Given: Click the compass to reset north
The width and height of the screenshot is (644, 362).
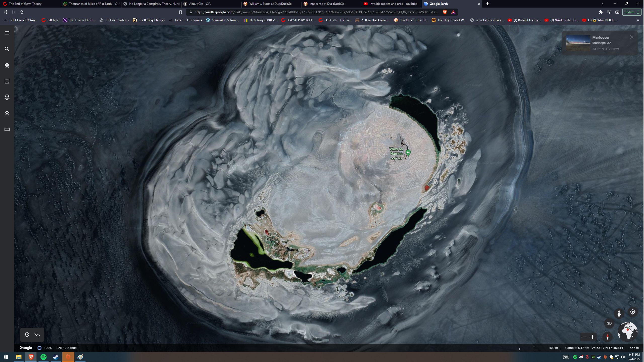Looking at the screenshot, I should click(608, 337).
